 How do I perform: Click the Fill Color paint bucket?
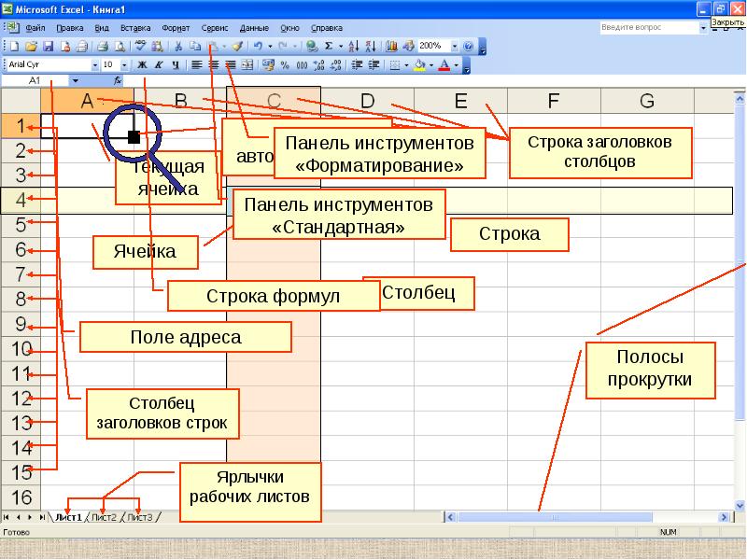(418, 64)
